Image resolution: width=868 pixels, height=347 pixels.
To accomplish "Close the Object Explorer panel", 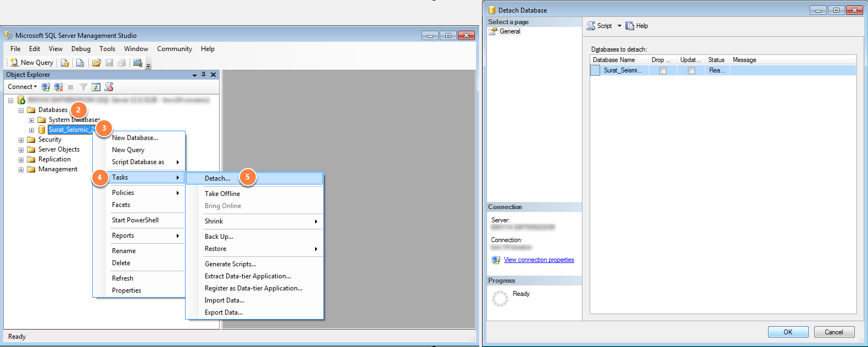I will (214, 75).
